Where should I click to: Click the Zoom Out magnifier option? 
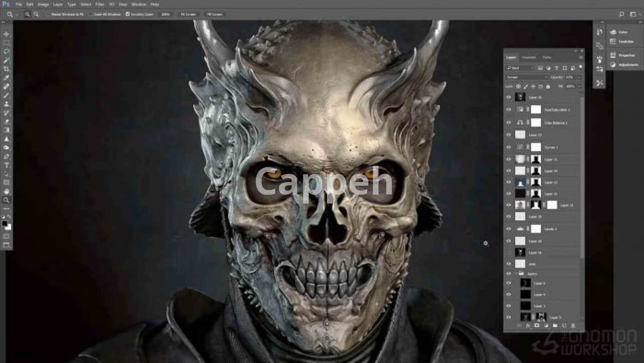36,14
